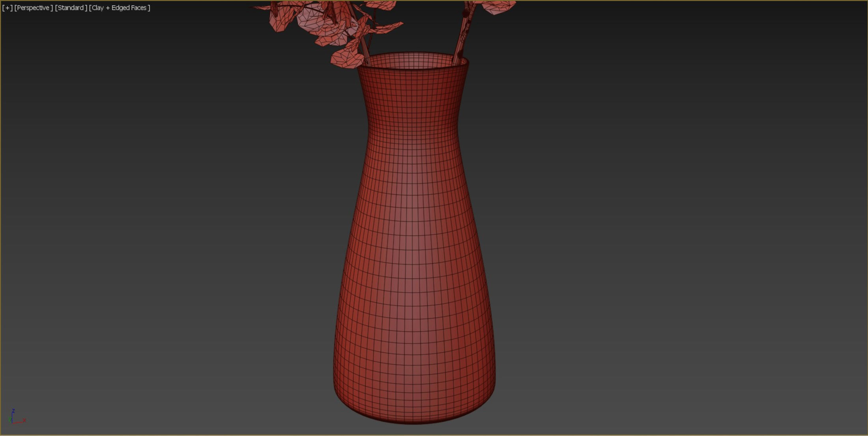
Task: Open the [+] viewport general menu
Action: (7, 8)
